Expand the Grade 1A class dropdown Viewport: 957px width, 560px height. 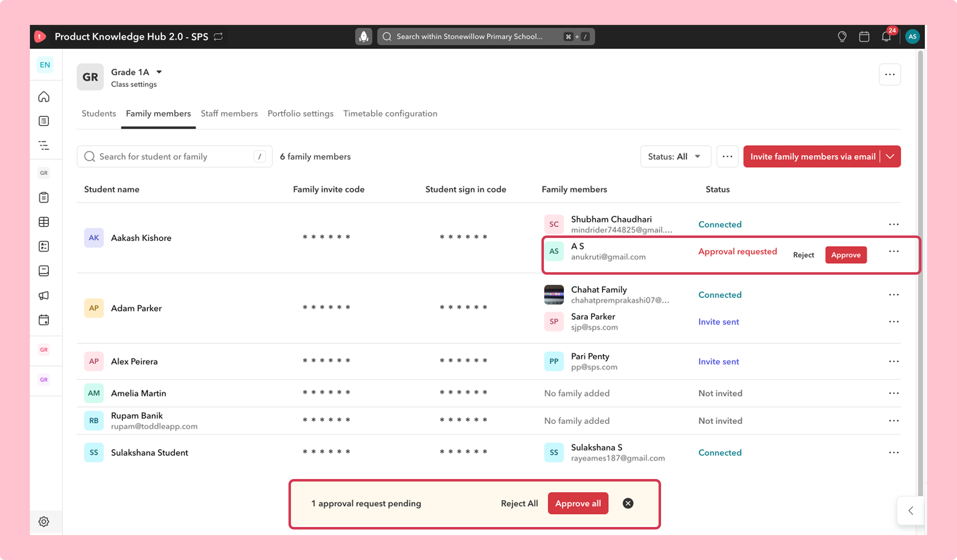point(159,72)
